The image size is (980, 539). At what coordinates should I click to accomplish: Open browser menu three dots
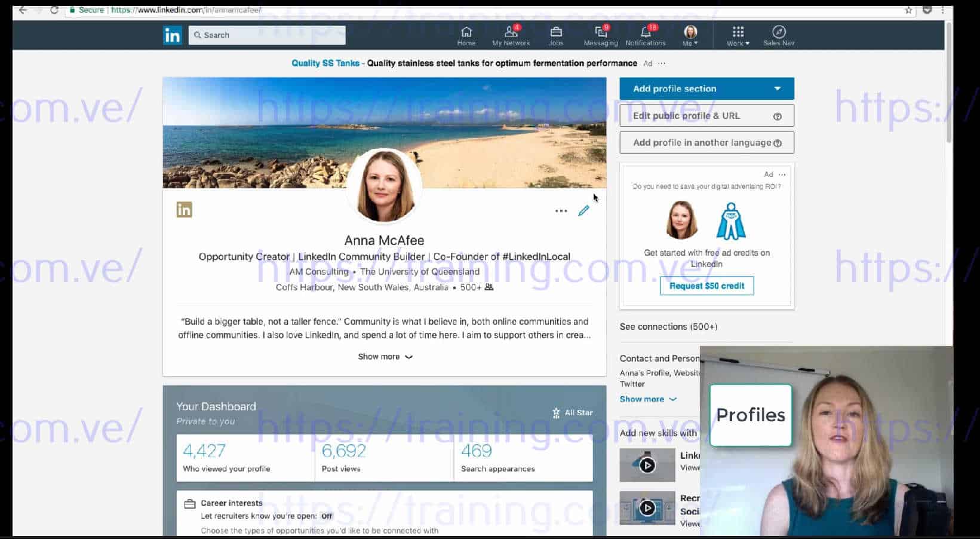coord(943,10)
